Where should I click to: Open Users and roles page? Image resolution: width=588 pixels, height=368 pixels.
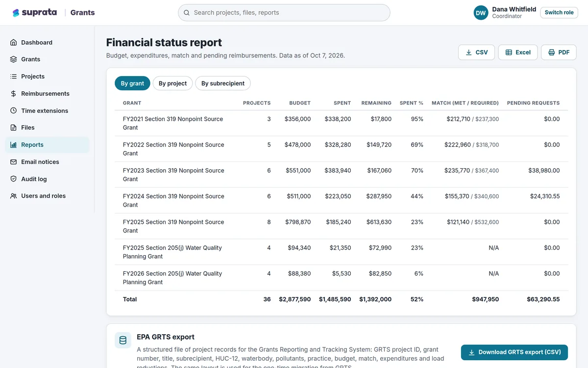pos(47,196)
